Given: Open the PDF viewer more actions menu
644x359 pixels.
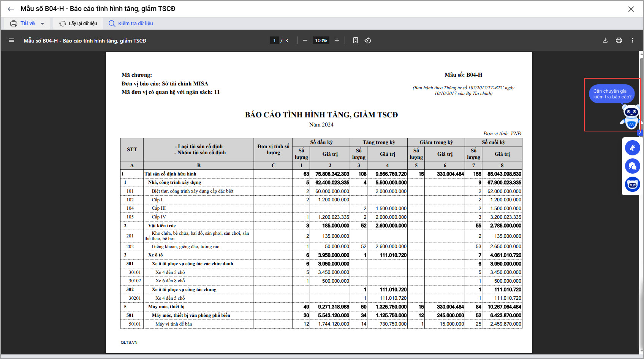Looking at the screenshot, I should click(633, 40).
